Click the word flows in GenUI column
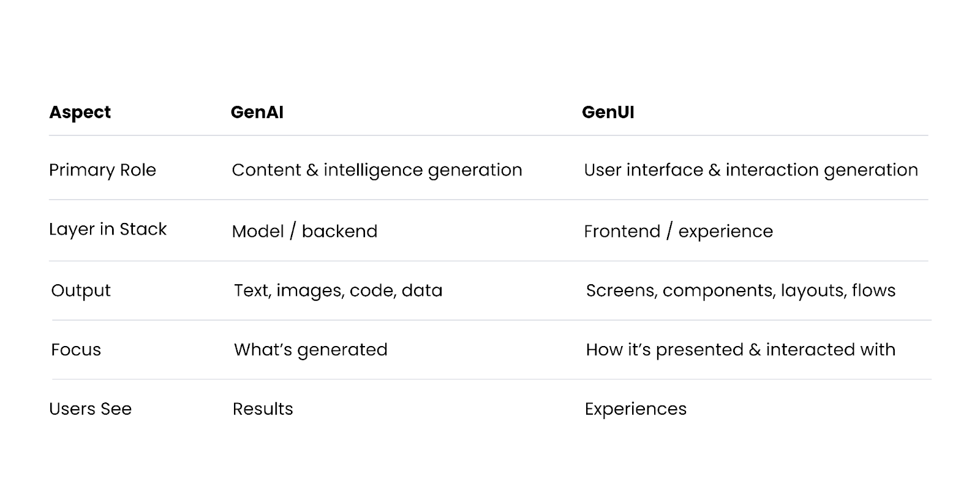980x490 pixels. [x=873, y=290]
